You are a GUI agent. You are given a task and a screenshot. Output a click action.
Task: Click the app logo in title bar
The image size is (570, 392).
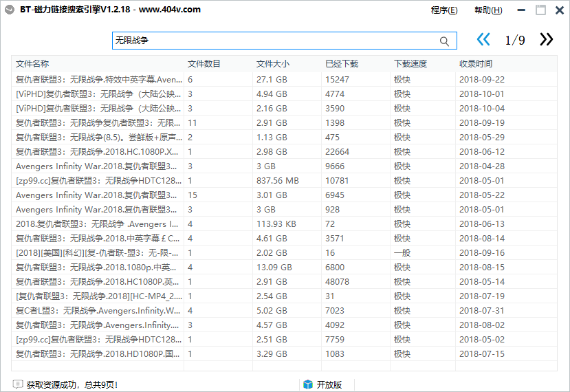(x=8, y=10)
